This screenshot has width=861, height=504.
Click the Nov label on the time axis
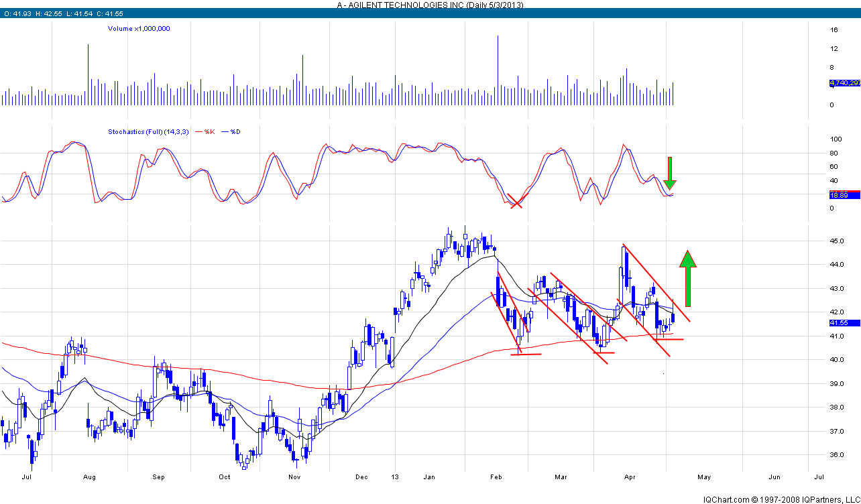[x=294, y=477]
